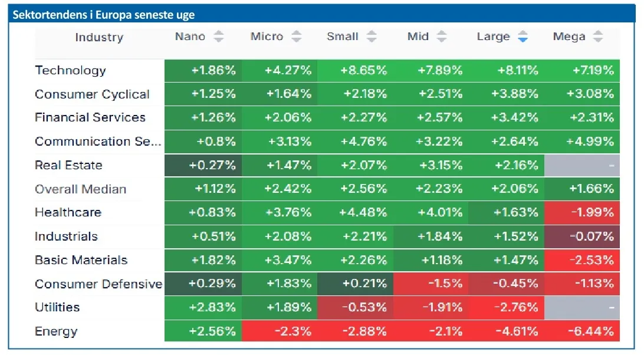
Task: Select the Energy Mega cell -6.44%
Action: pos(582,331)
